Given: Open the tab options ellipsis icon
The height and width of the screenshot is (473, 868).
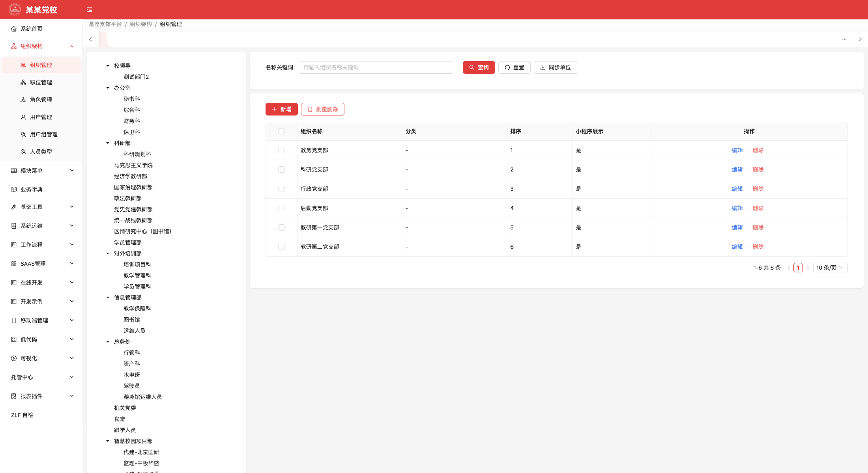Looking at the screenshot, I should click(844, 39).
